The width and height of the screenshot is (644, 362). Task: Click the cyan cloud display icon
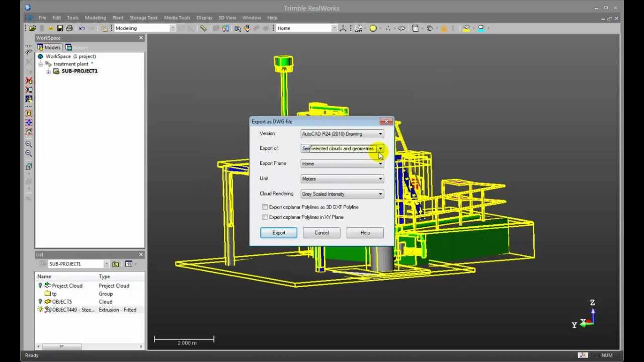click(x=481, y=28)
